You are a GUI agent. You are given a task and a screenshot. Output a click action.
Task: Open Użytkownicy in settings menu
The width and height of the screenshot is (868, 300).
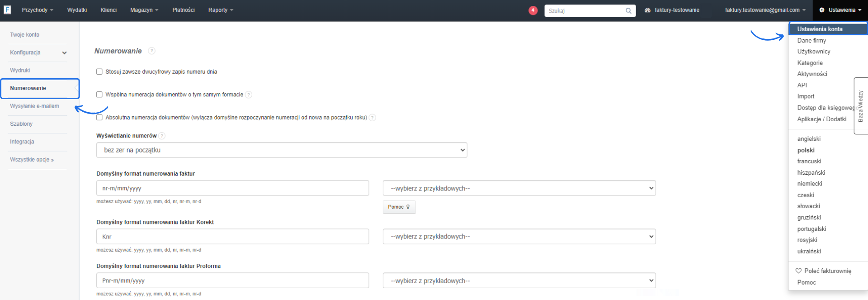814,52
